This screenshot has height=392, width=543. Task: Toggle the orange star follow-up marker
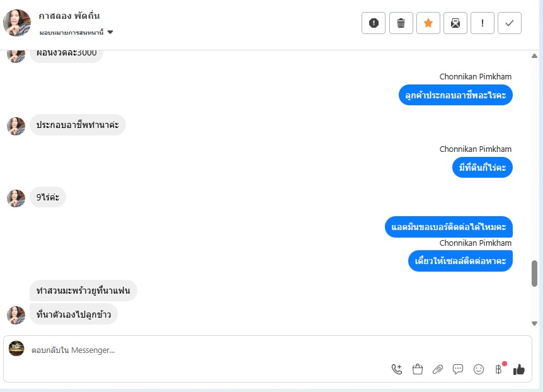tap(428, 23)
